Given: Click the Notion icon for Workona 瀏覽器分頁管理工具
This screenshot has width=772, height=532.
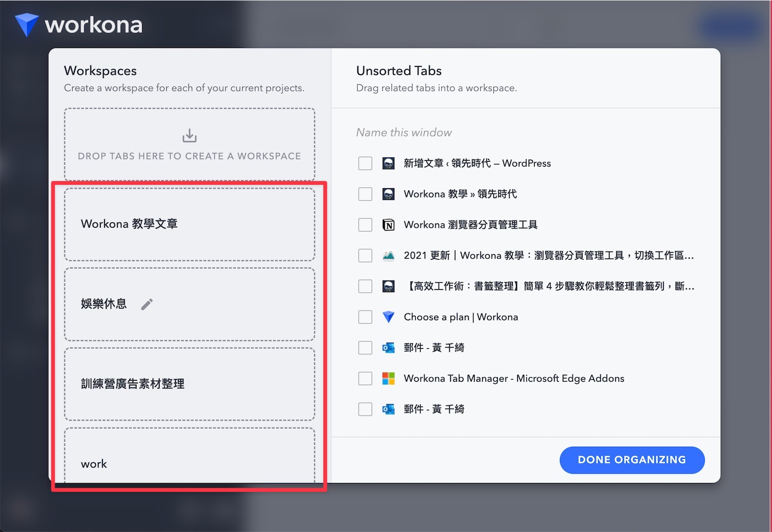Looking at the screenshot, I should [389, 225].
